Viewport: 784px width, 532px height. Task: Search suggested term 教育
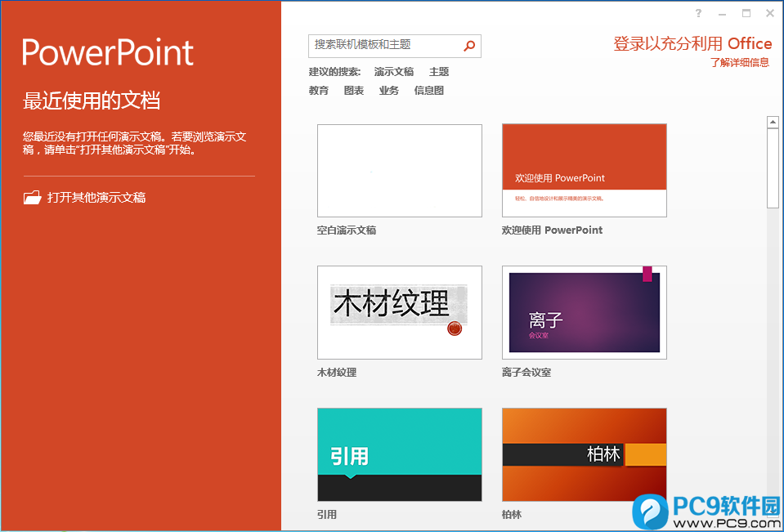[319, 91]
